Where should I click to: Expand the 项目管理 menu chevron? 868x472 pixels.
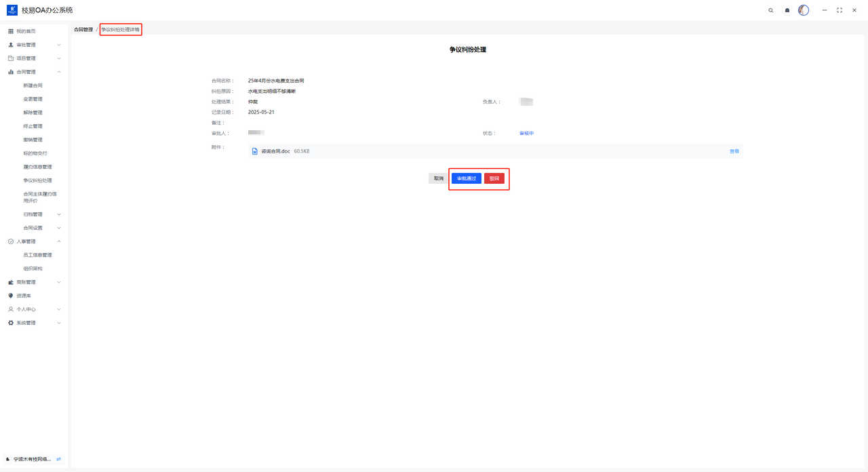pyautogui.click(x=59, y=58)
